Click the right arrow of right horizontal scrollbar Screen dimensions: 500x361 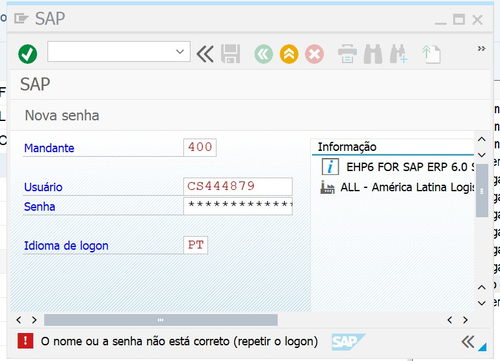465,320
